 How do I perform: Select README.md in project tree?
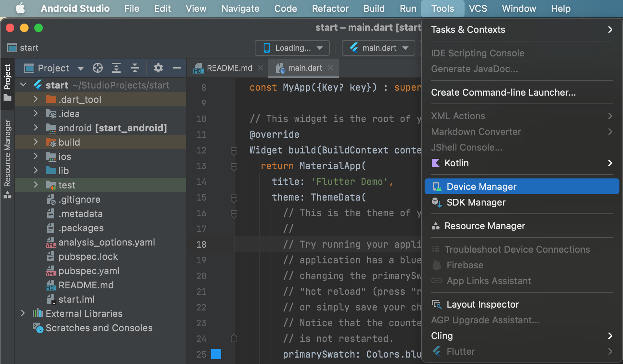point(86,285)
